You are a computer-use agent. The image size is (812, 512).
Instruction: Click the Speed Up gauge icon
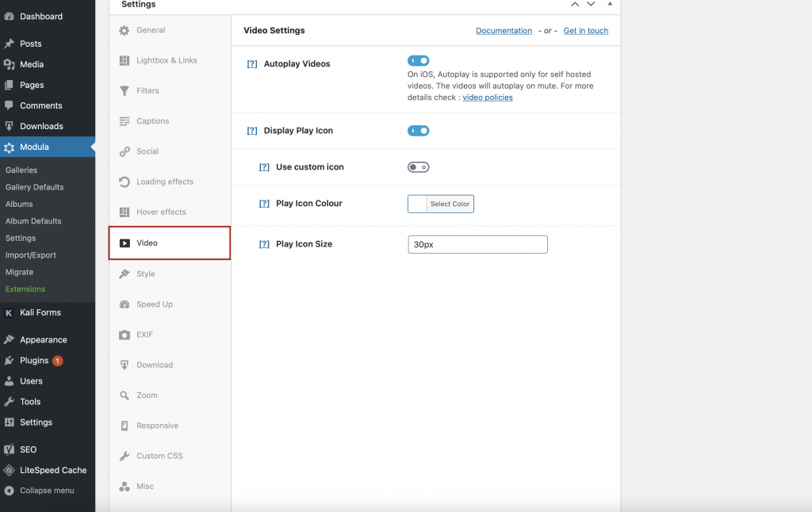pyautogui.click(x=124, y=304)
